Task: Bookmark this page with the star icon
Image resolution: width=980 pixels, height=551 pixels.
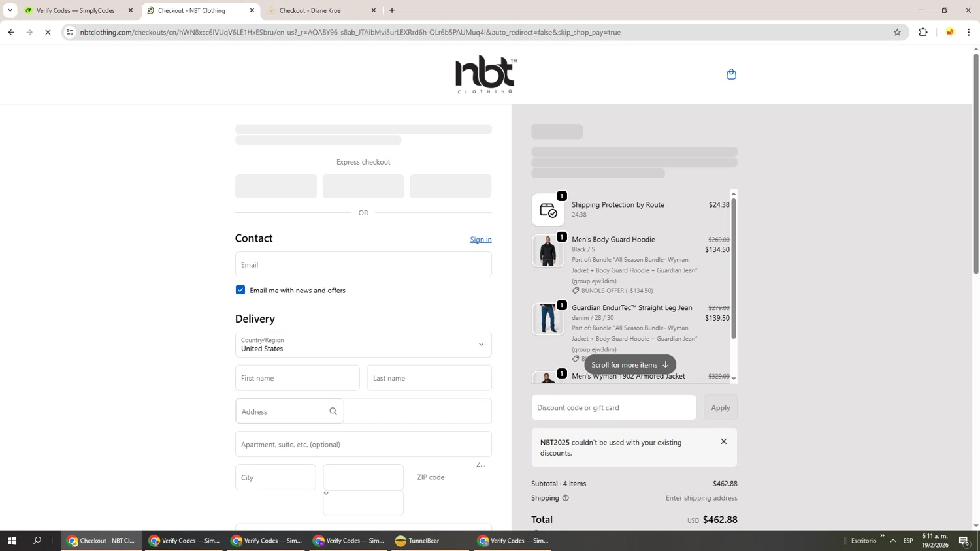Action: click(897, 32)
